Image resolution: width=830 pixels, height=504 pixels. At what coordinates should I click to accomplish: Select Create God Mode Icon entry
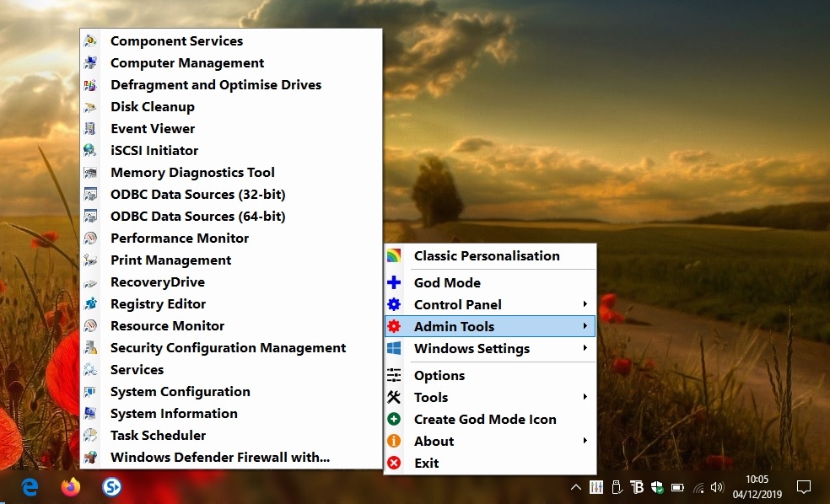[x=490, y=420]
